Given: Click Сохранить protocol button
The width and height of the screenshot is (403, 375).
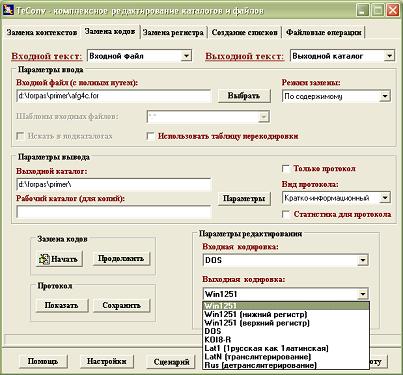Looking at the screenshot, I should [121, 305].
